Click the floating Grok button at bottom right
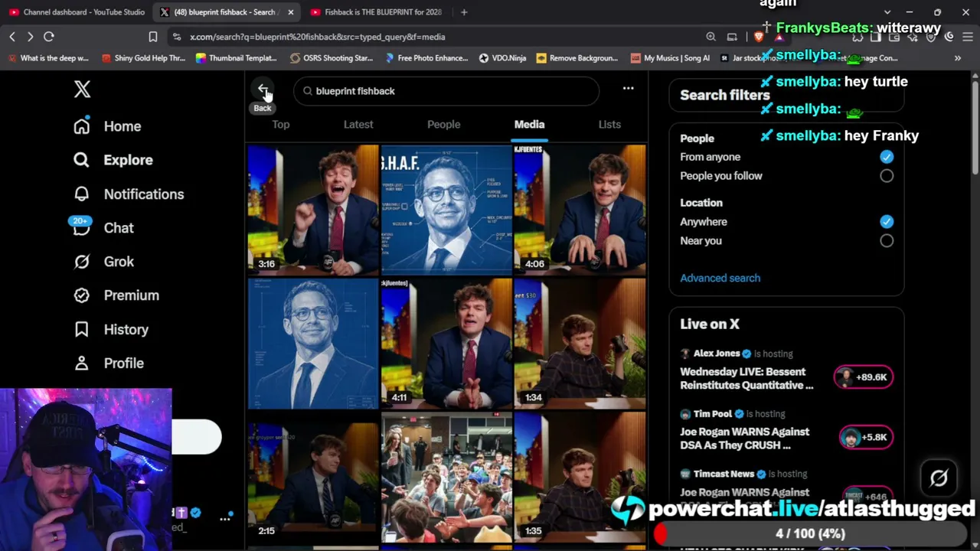The height and width of the screenshot is (551, 980). (939, 478)
